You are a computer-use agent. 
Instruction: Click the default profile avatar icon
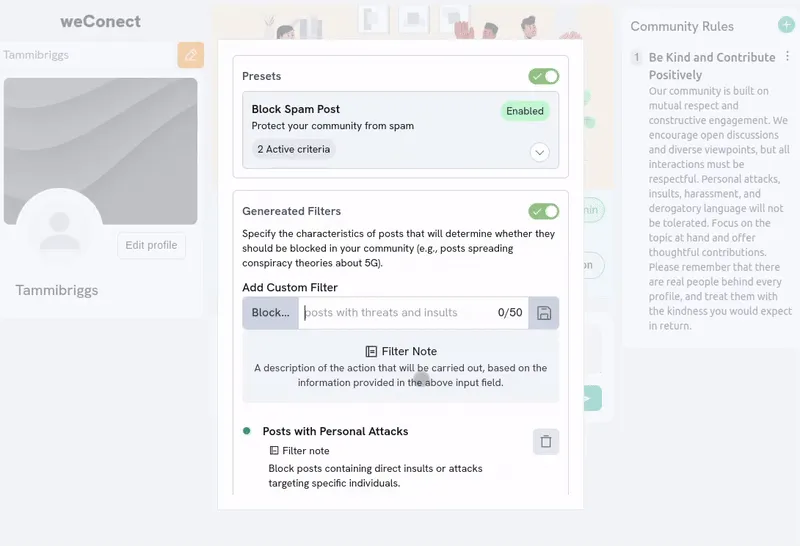tap(60, 231)
